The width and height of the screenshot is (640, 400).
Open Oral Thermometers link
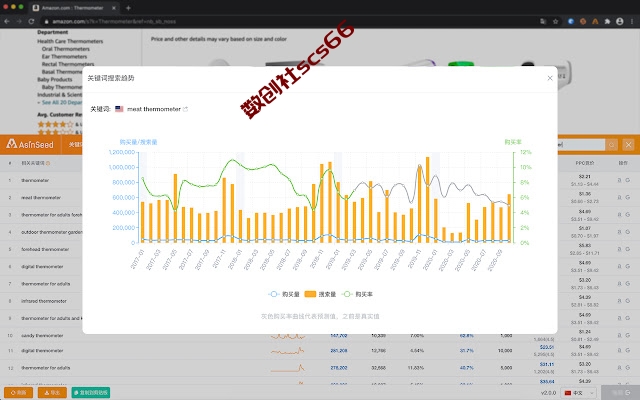pyautogui.click(x=66, y=49)
